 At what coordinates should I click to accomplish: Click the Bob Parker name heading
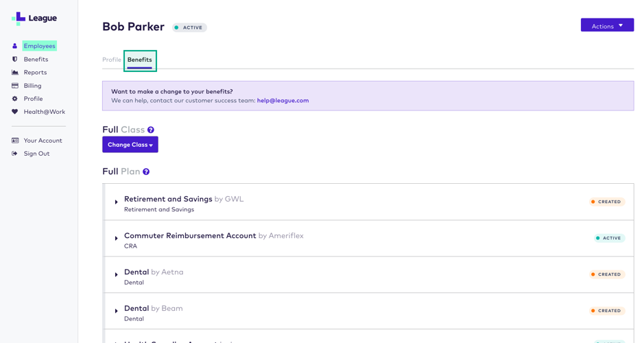[x=133, y=27]
